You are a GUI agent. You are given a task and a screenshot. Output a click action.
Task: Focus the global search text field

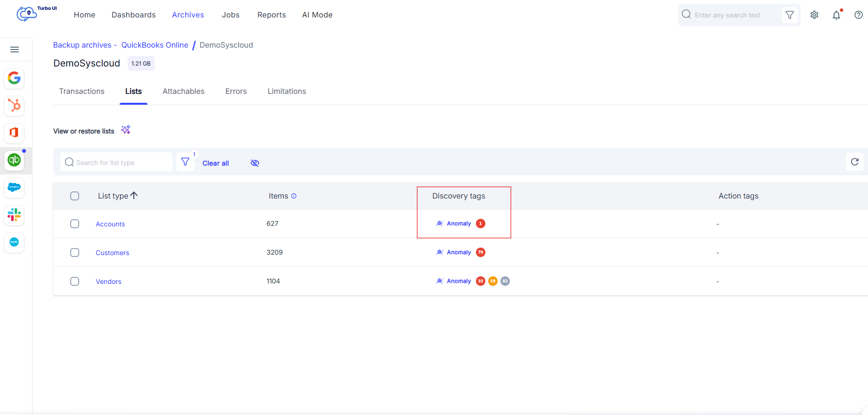click(x=730, y=15)
